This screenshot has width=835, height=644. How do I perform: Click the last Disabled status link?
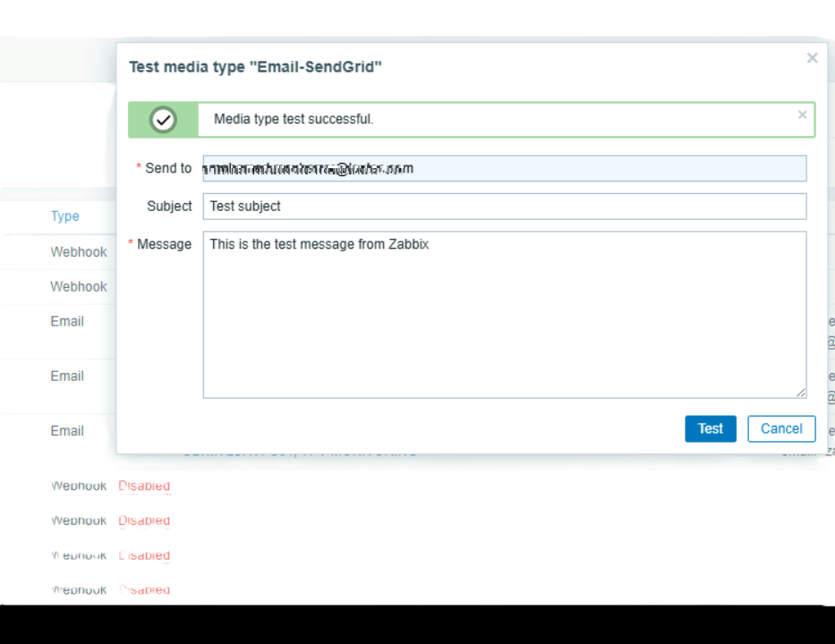(x=144, y=590)
